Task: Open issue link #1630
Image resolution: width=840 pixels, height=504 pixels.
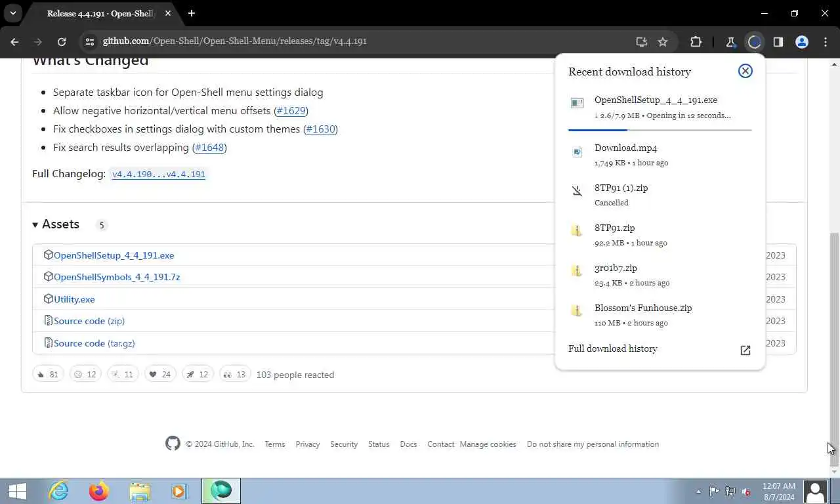Action: pyautogui.click(x=320, y=129)
